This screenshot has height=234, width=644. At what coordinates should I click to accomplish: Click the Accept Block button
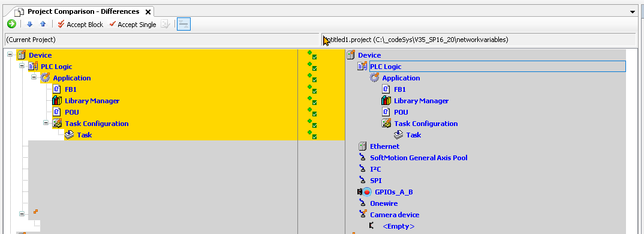point(80,24)
